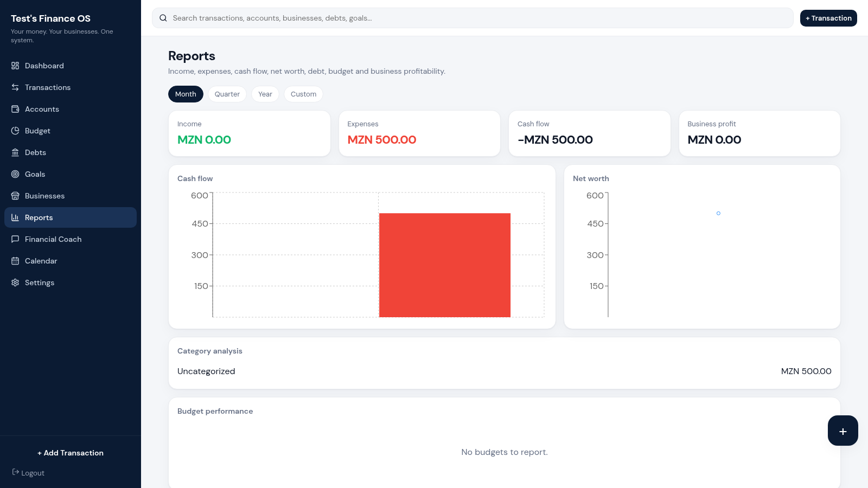Click the Financial Coach chat icon
Image resolution: width=868 pixels, height=488 pixels.
[x=15, y=239]
